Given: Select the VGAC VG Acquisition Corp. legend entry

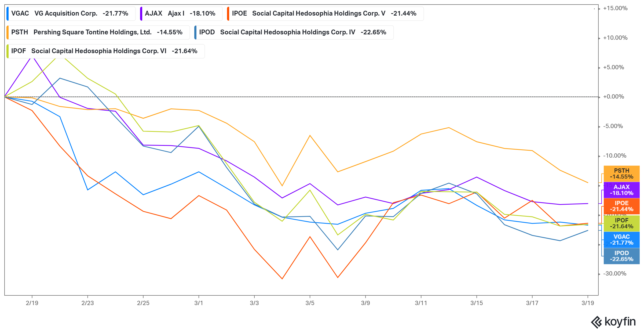Looking at the screenshot, I should (x=71, y=13).
